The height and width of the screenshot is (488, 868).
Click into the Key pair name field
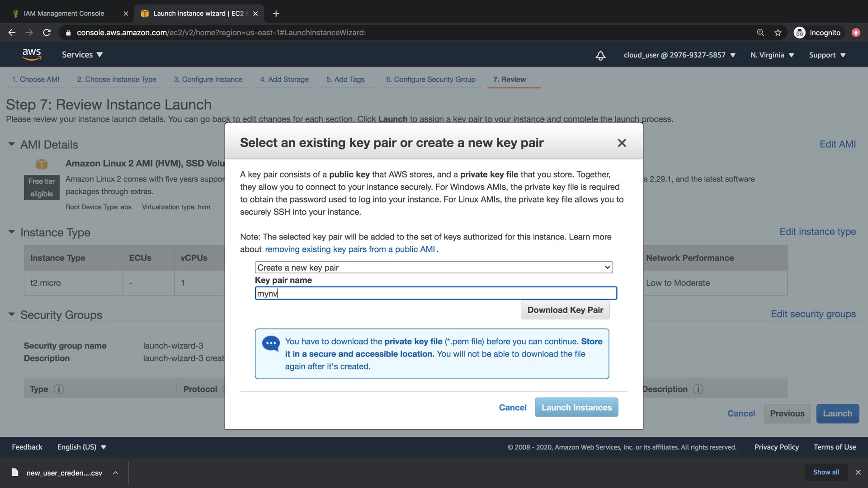(435, 293)
